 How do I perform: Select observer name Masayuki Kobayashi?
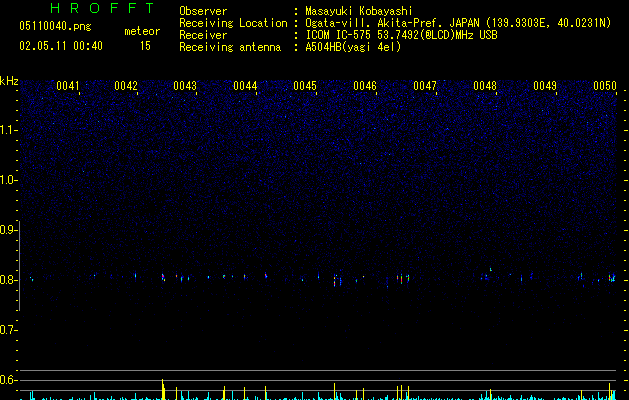pos(359,11)
